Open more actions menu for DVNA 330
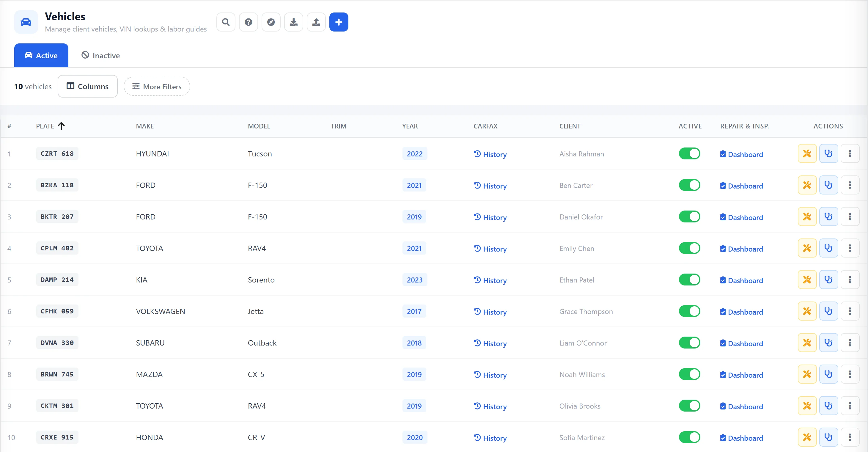Image resolution: width=868 pixels, height=452 pixels. (x=850, y=343)
